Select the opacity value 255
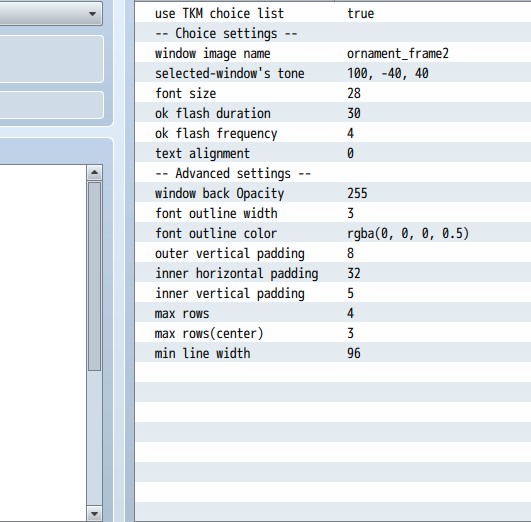Image resolution: width=531 pixels, height=522 pixels. (357, 194)
